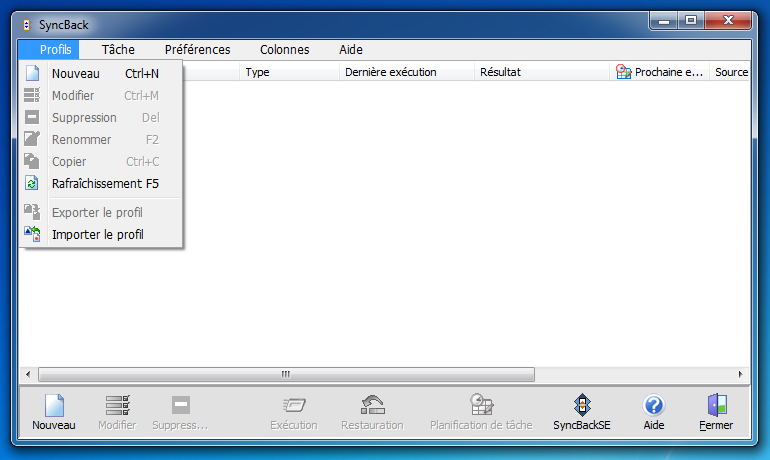Sort by the Résultat column header
The height and width of the screenshot is (460, 770).
pos(542,72)
